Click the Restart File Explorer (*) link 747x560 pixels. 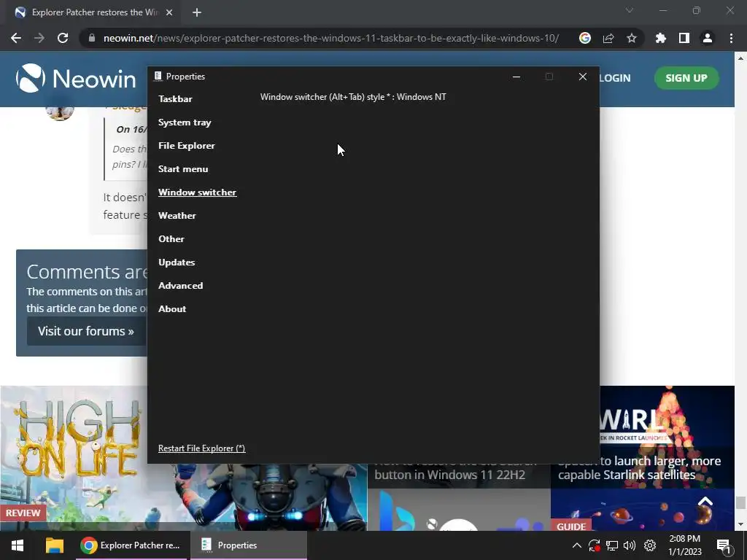201,448
